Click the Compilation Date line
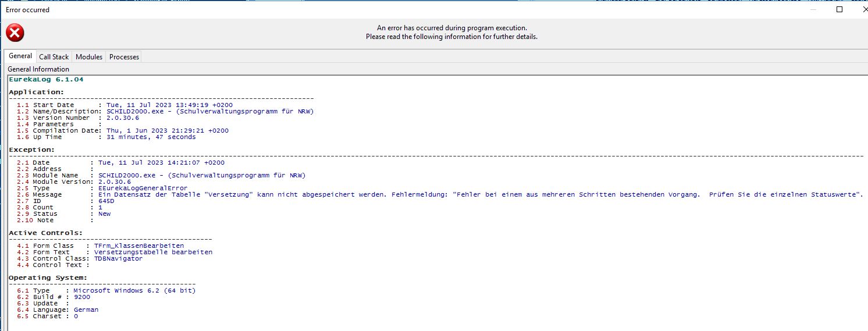The width and height of the screenshot is (868, 331). click(123, 130)
